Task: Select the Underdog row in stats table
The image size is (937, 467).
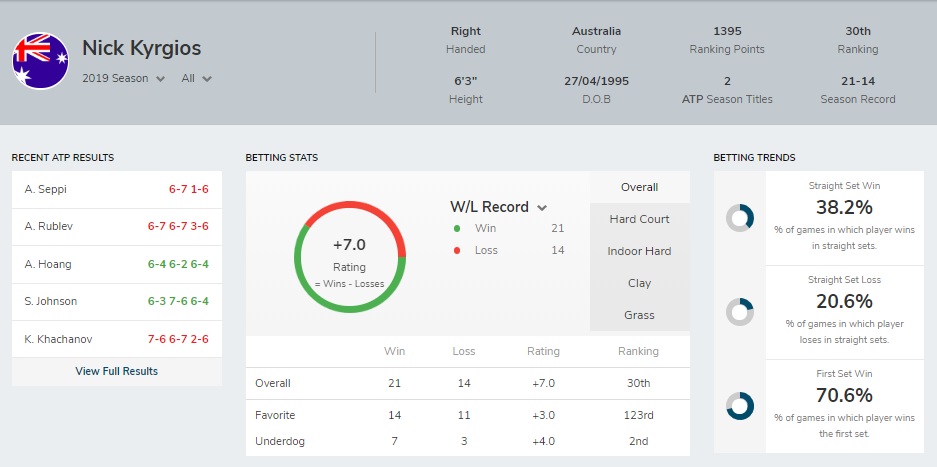Action: [x=468, y=441]
